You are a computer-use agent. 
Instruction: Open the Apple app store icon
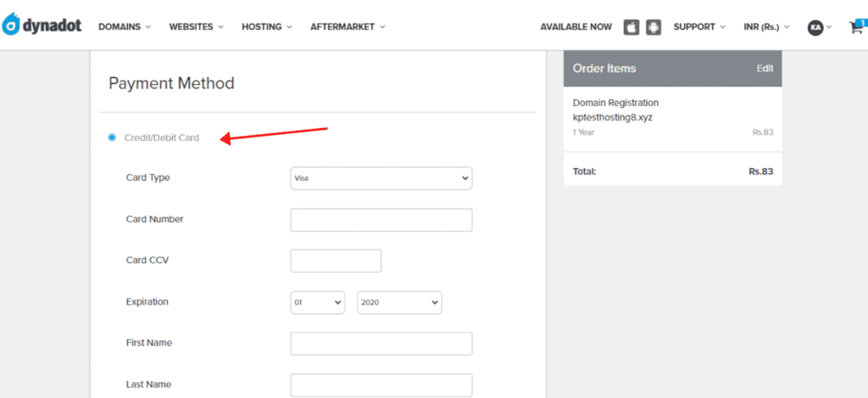coord(631,27)
